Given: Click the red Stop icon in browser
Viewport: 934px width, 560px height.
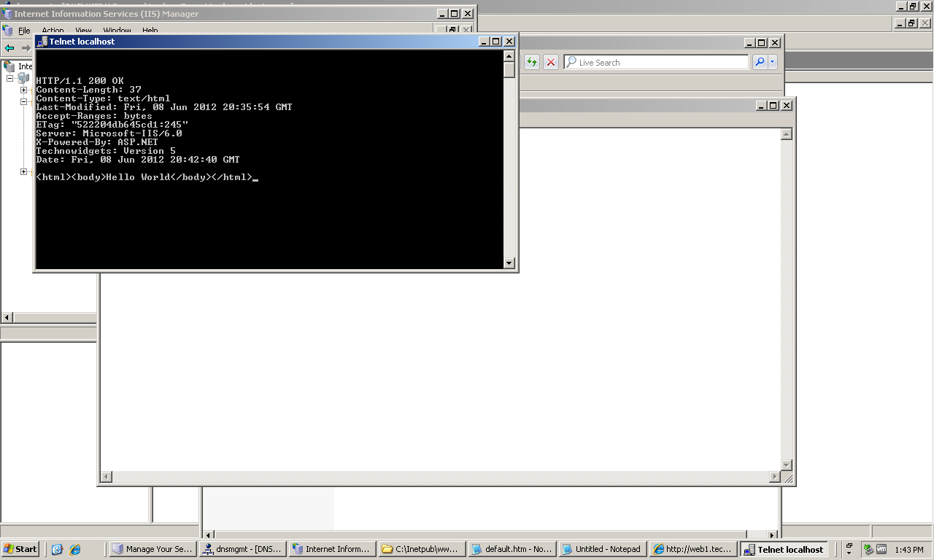Looking at the screenshot, I should coord(551,63).
